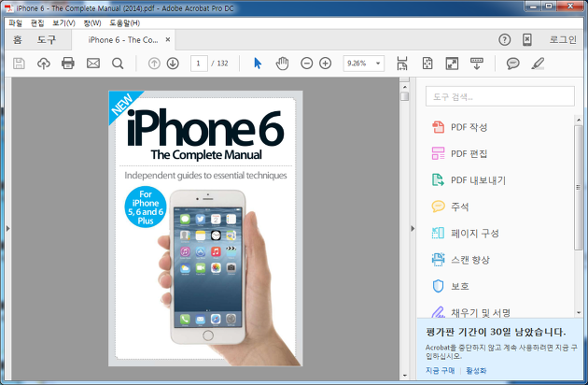The width and height of the screenshot is (588, 385).
Task: Zoom out with minus button
Action: [x=306, y=64]
